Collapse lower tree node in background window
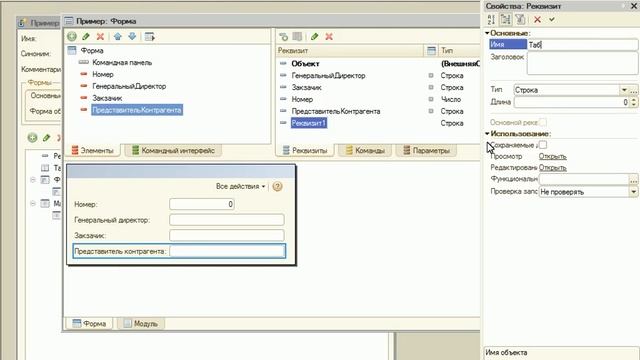This screenshot has width=640, height=360. [x=33, y=203]
